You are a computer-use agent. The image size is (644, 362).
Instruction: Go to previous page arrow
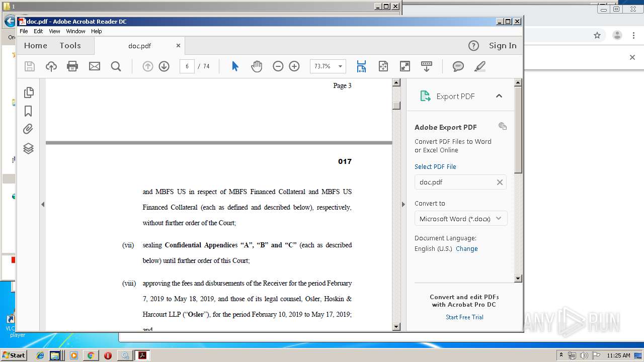[147, 66]
